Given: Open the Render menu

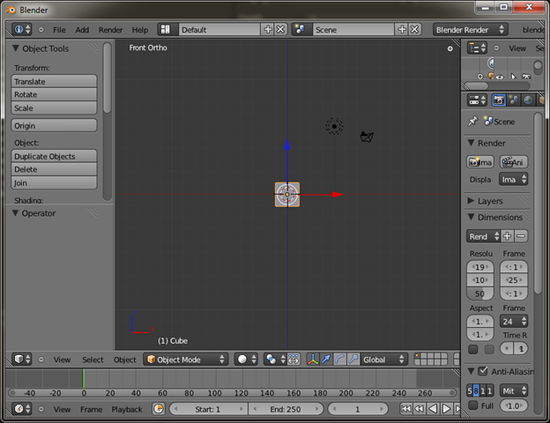Looking at the screenshot, I should (x=110, y=30).
